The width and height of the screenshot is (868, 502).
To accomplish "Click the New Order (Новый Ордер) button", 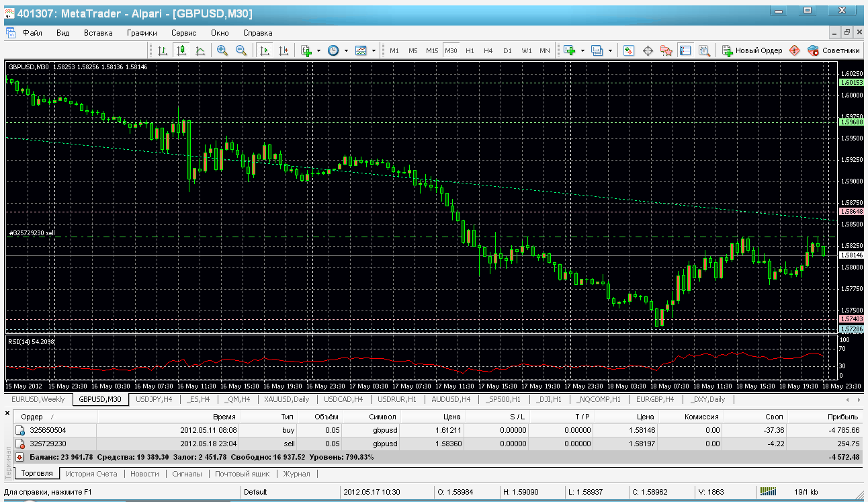I will pos(752,50).
